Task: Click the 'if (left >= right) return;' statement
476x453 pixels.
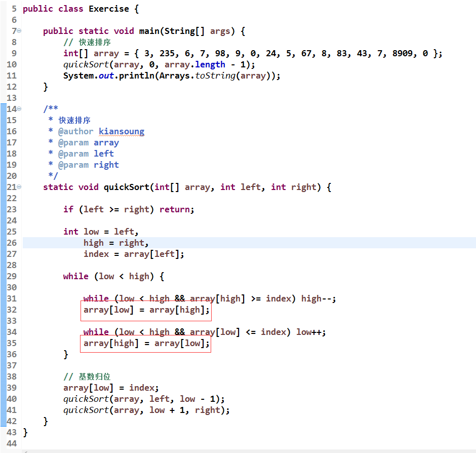Action: point(129,209)
